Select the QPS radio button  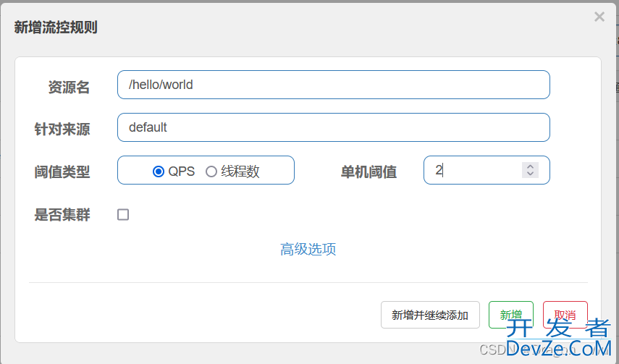pos(159,172)
